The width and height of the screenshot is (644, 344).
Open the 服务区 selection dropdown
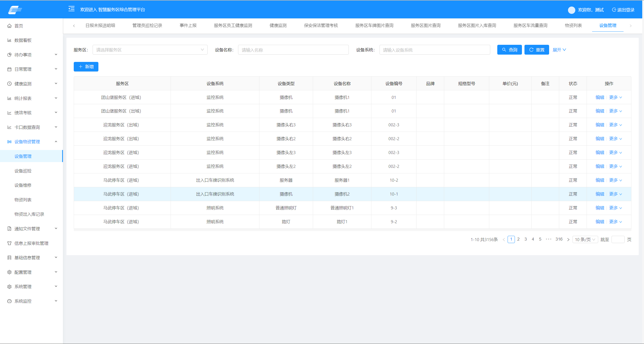pyautogui.click(x=150, y=50)
